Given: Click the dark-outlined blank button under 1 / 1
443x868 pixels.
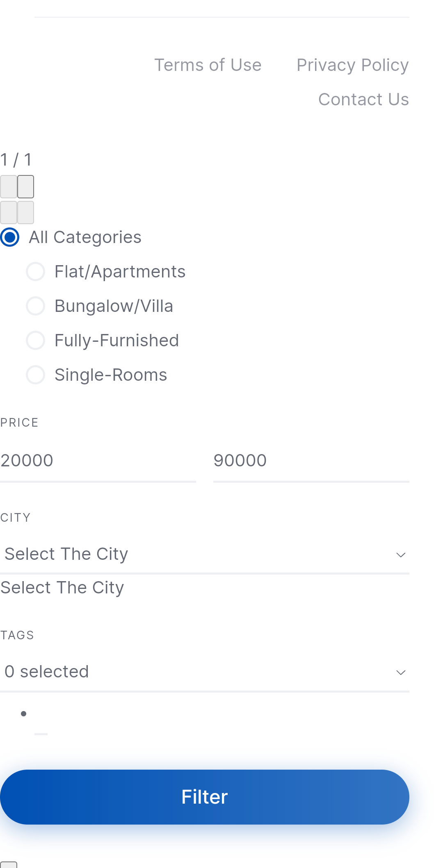Looking at the screenshot, I should coord(25,187).
